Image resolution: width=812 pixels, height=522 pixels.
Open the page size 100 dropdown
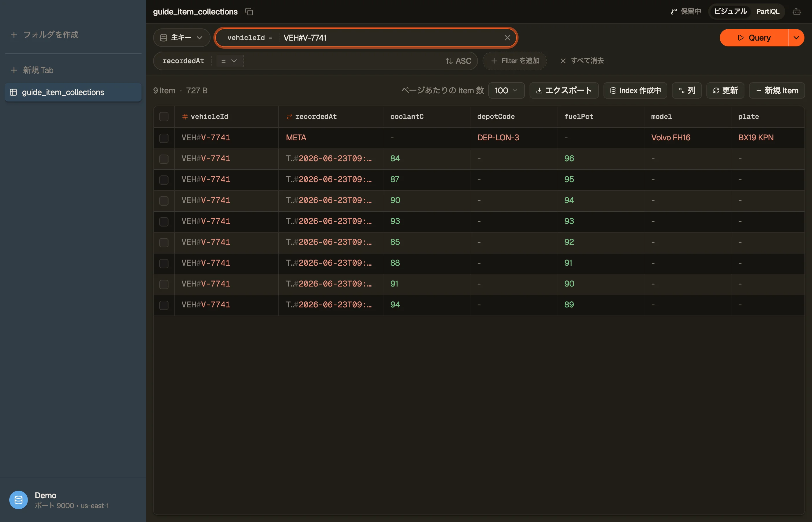[506, 90]
